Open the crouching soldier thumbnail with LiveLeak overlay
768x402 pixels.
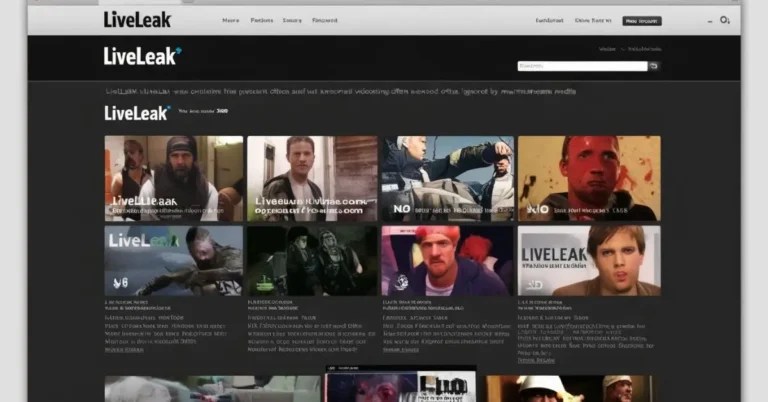tap(174, 260)
